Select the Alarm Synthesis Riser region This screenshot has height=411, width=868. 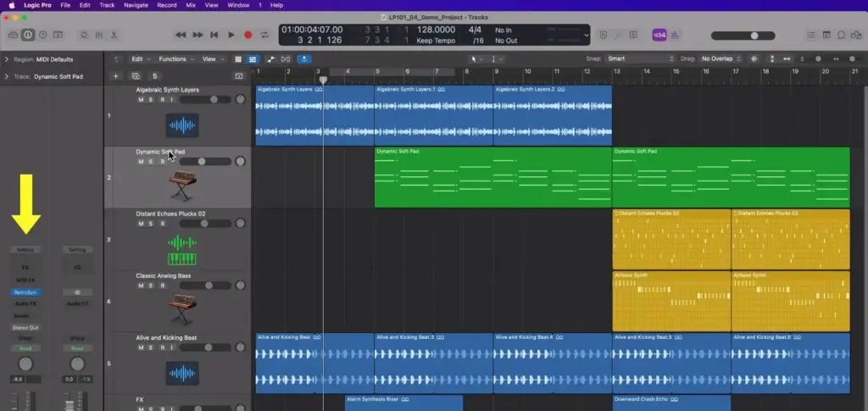click(x=403, y=403)
